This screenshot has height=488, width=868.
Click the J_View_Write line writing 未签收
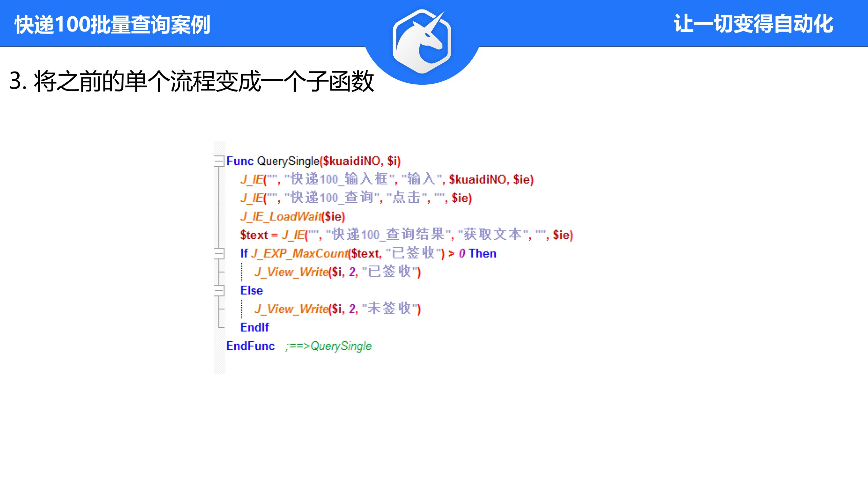(x=337, y=309)
